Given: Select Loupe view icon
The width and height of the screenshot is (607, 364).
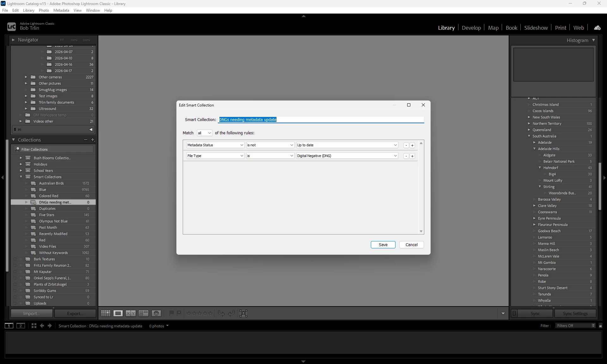Looking at the screenshot, I should [118, 313].
